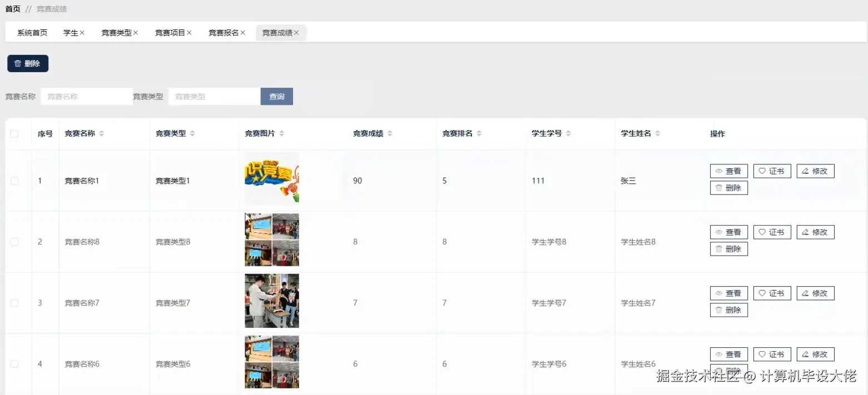Click the 学生姓名7 cell
Viewport: 868px width, 395px height.
(x=638, y=303)
